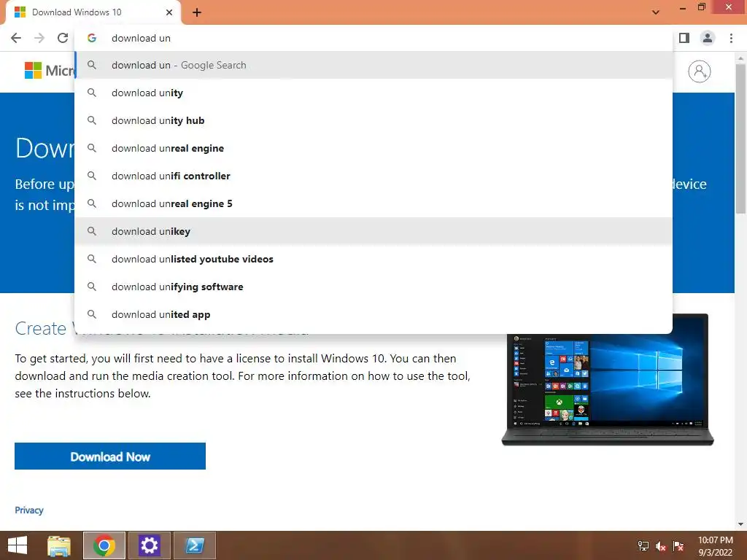The height and width of the screenshot is (560, 747).
Task: Click the search icon beside 'download unity hub'
Action: click(x=92, y=120)
